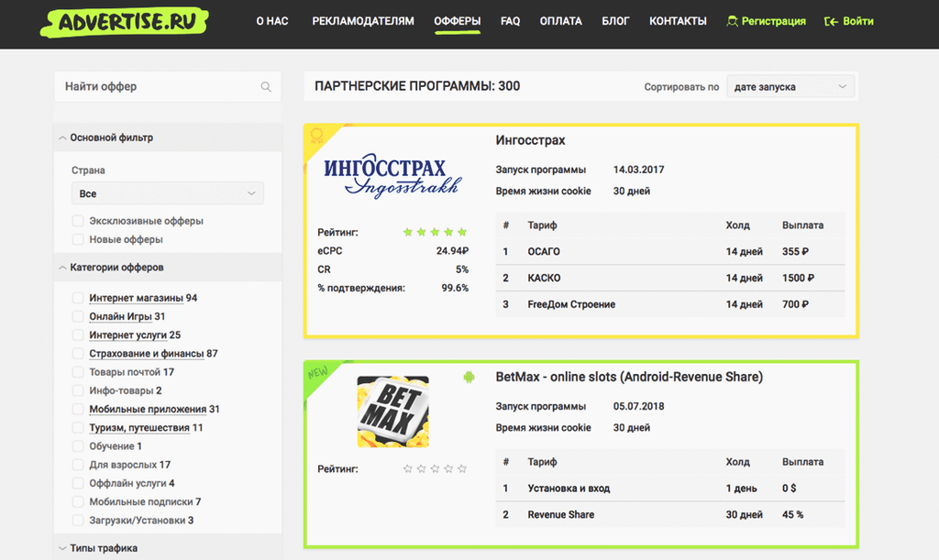Viewport: 939px width, 560px height.
Task: Click the 05.07.2018 launch date
Action: pyautogui.click(x=638, y=406)
